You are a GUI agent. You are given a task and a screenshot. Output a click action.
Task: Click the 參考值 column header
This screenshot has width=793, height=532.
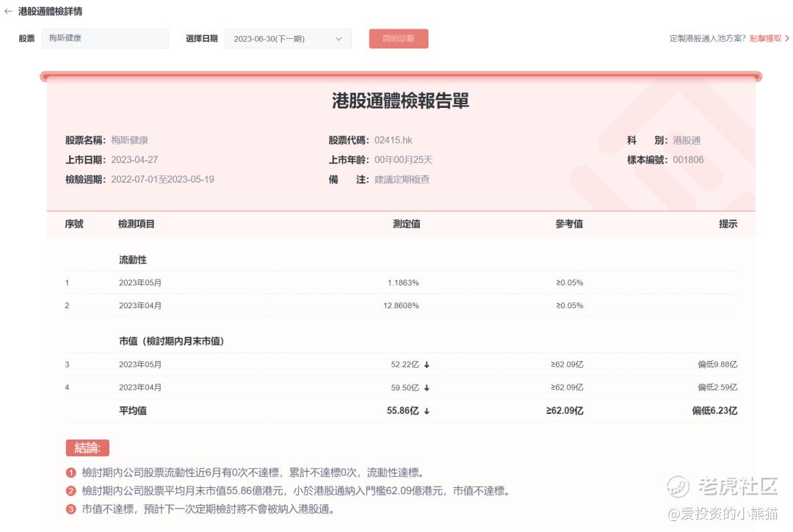point(569,224)
